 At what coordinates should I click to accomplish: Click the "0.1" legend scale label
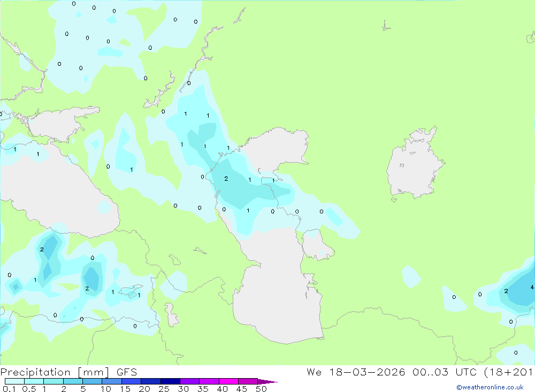[9, 389]
